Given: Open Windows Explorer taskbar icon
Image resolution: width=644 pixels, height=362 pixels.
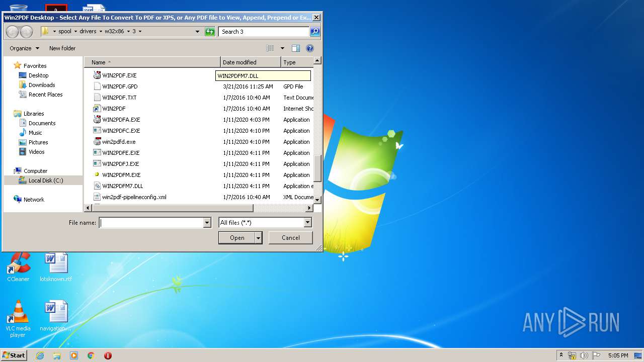Looking at the screenshot, I should (x=57, y=355).
